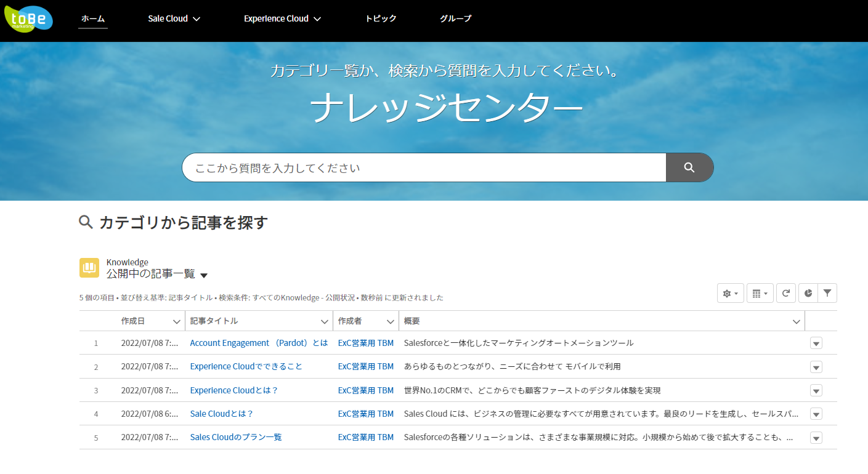This screenshot has width=868, height=474.
Task: Open Account Engagement (Pardot)とは article
Action: click(x=259, y=343)
